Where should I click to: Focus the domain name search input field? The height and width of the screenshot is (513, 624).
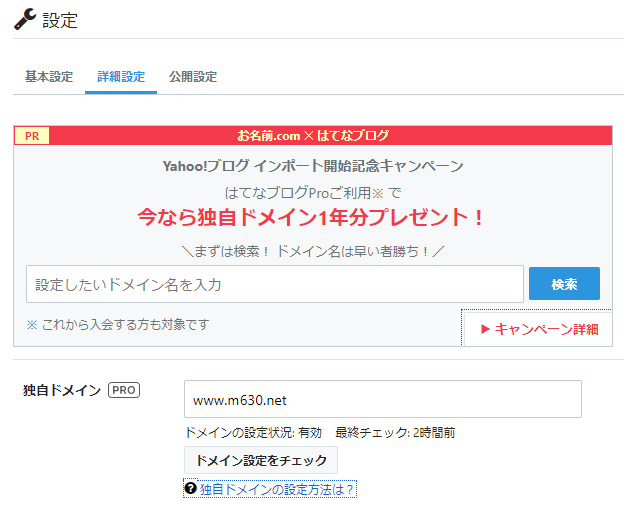(x=275, y=284)
